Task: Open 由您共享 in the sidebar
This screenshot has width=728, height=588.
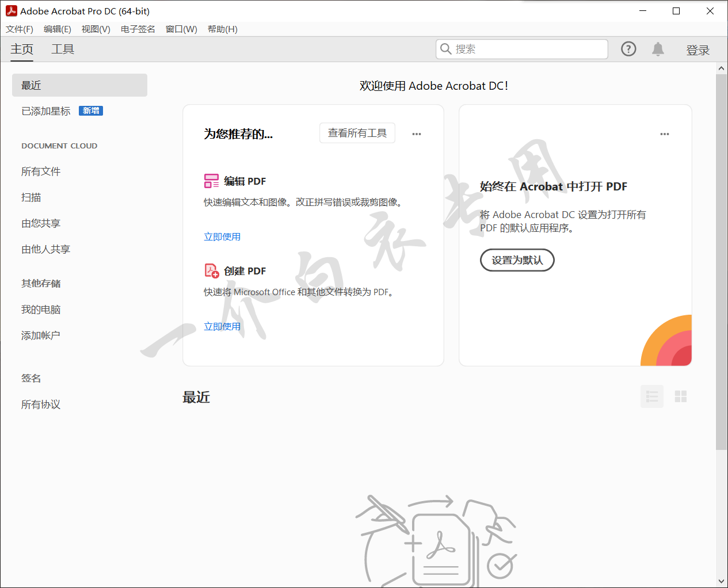Action: click(x=41, y=223)
